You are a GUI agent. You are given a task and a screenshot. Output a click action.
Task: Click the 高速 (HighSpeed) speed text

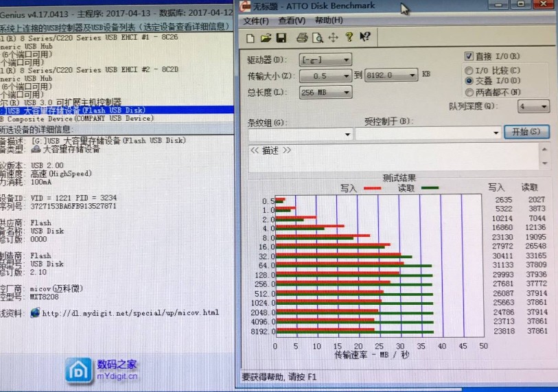(61, 174)
